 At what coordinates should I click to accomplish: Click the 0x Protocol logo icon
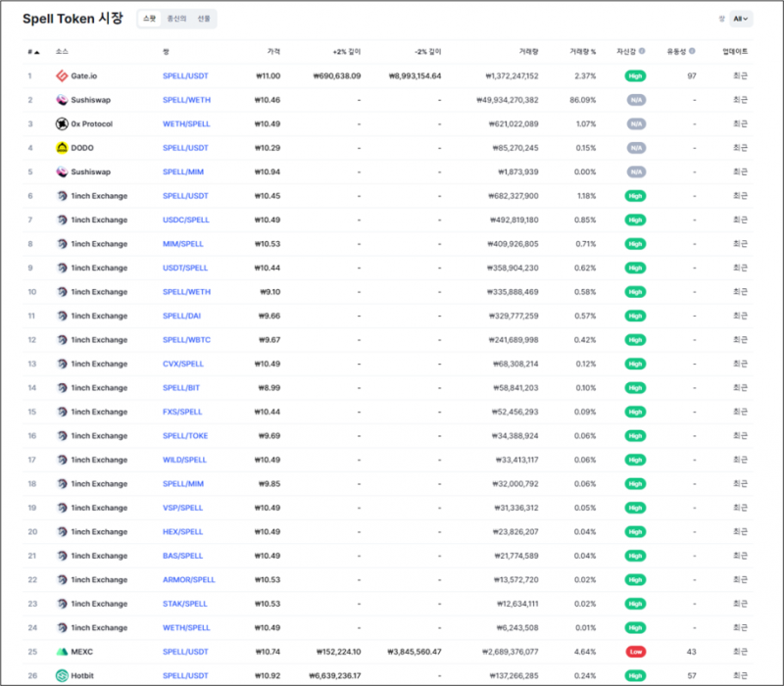[60, 123]
